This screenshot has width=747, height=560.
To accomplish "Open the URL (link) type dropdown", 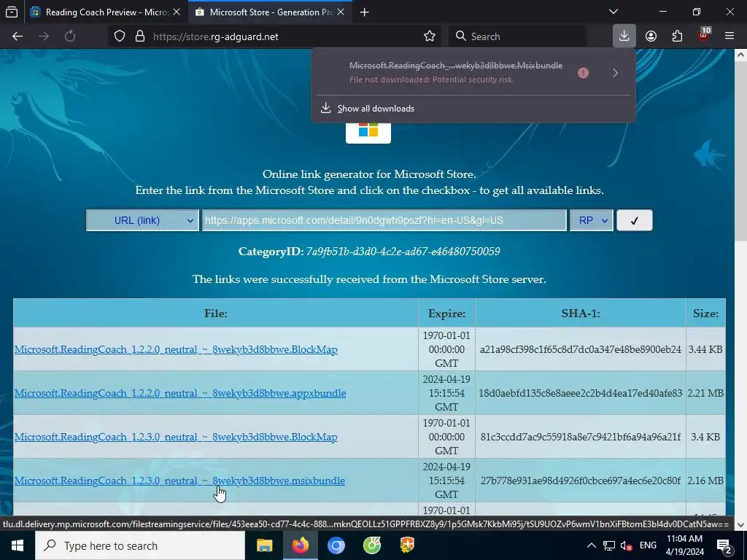I will 142,220.
